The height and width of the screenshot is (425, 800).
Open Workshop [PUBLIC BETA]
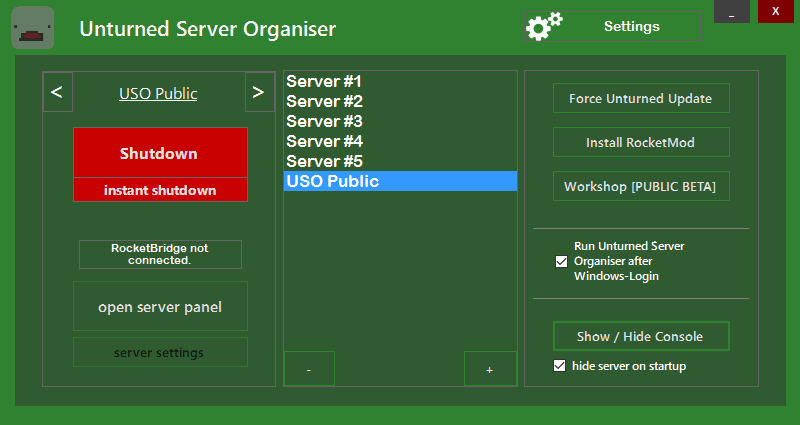(641, 186)
